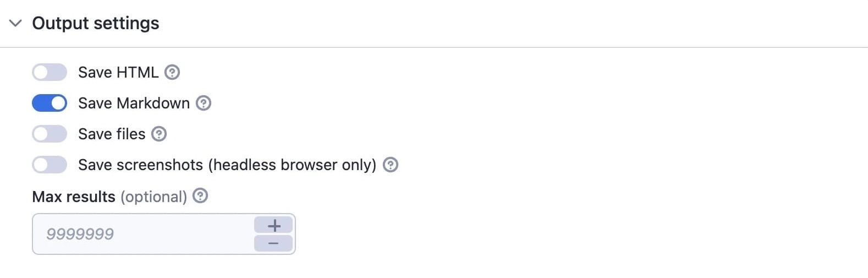The image size is (868, 278).
Task: Enable the Save HTML toggle
Action: (50, 72)
